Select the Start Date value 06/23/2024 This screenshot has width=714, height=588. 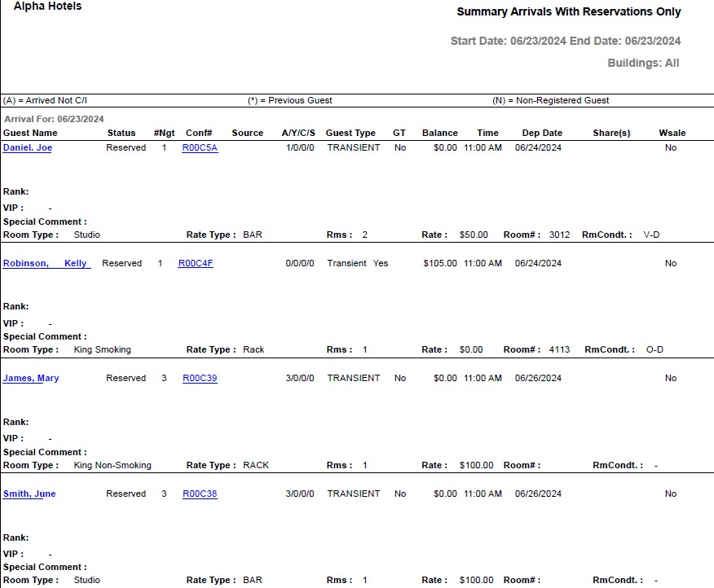pyautogui.click(x=535, y=41)
